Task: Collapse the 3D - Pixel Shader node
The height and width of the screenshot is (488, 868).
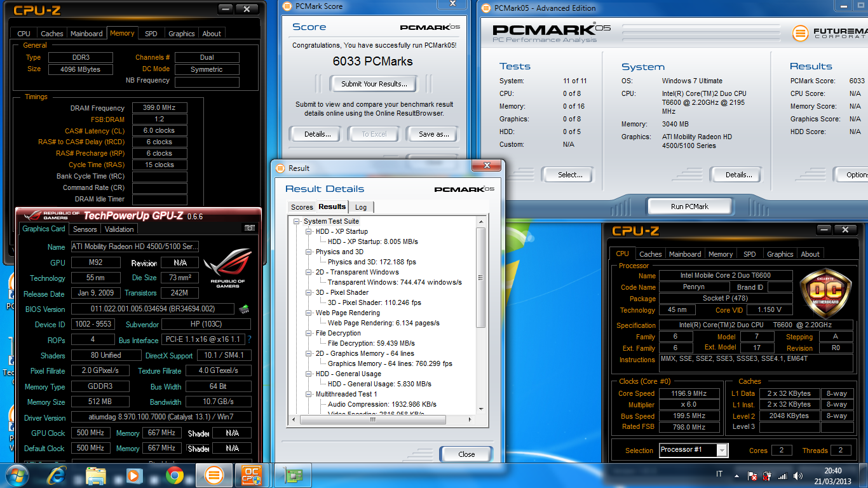Action: coord(309,292)
